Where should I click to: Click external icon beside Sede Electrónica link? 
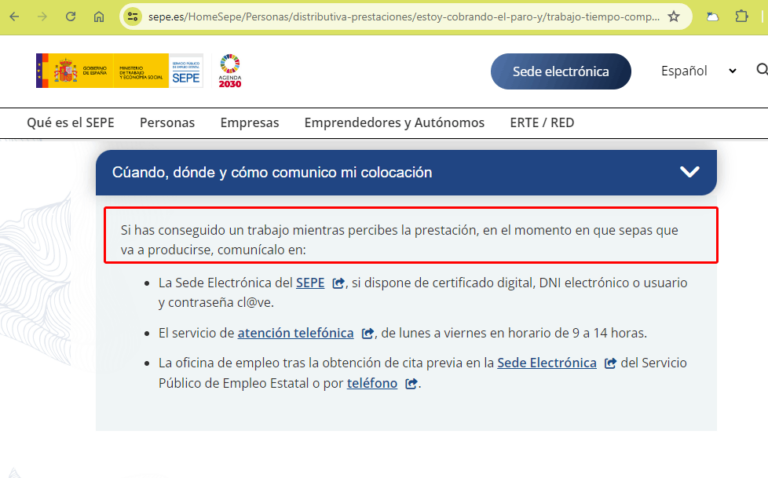click(610, 363)
